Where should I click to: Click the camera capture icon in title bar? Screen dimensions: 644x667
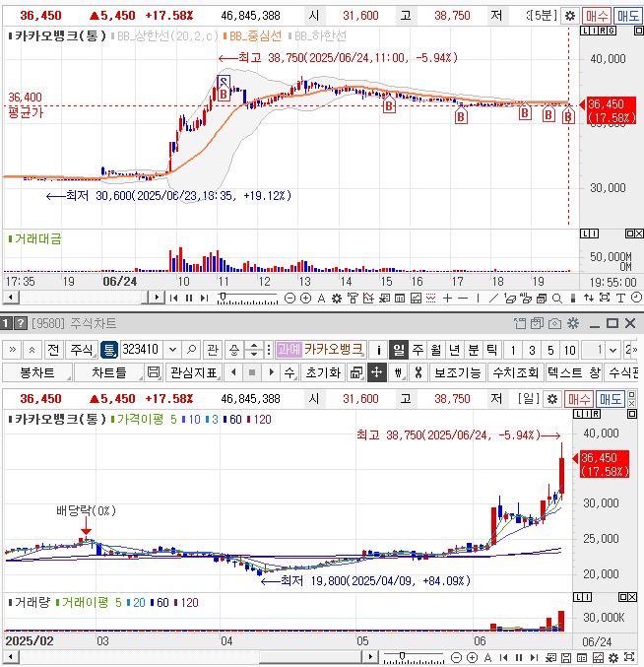coord(554,324)
